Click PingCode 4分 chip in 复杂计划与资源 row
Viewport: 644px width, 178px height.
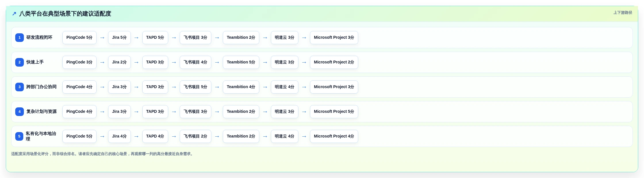tap(79, 112)
